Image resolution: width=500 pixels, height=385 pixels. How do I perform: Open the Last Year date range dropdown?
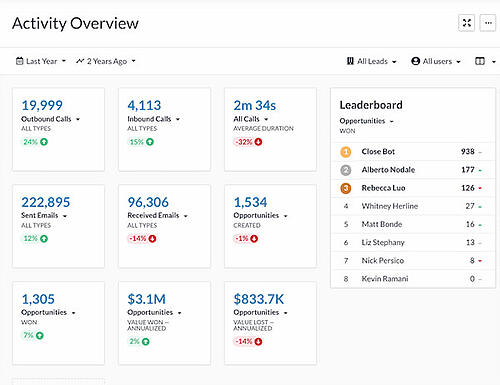coord(41,61)
